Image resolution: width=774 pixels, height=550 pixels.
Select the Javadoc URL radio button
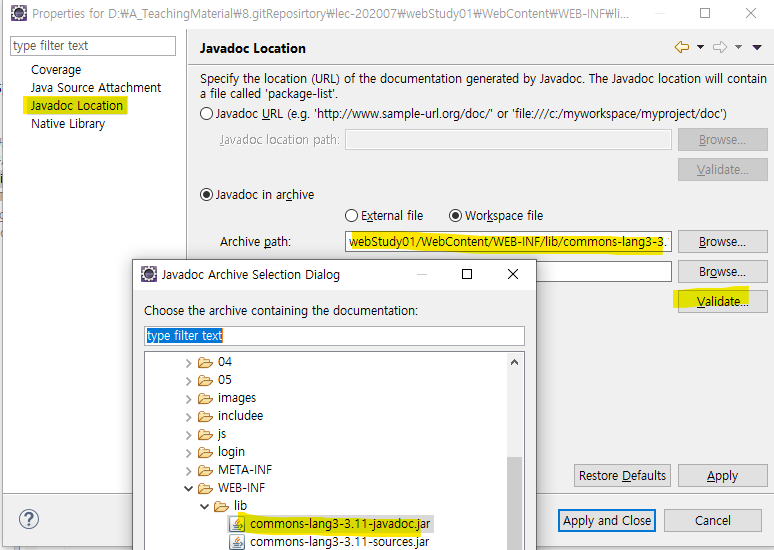click(x=206, y=114)
